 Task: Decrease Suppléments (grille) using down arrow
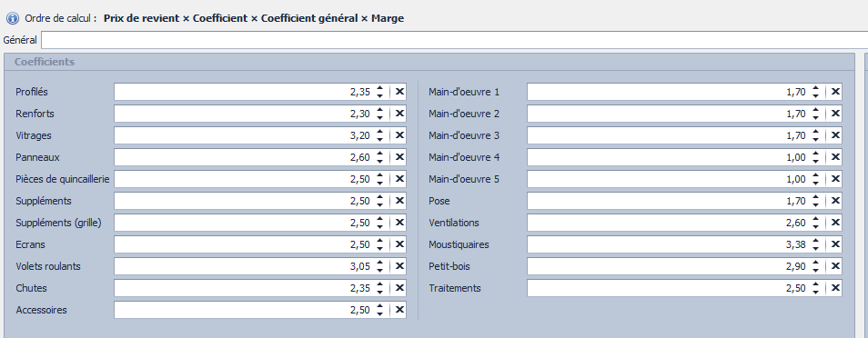pos(379,226)
